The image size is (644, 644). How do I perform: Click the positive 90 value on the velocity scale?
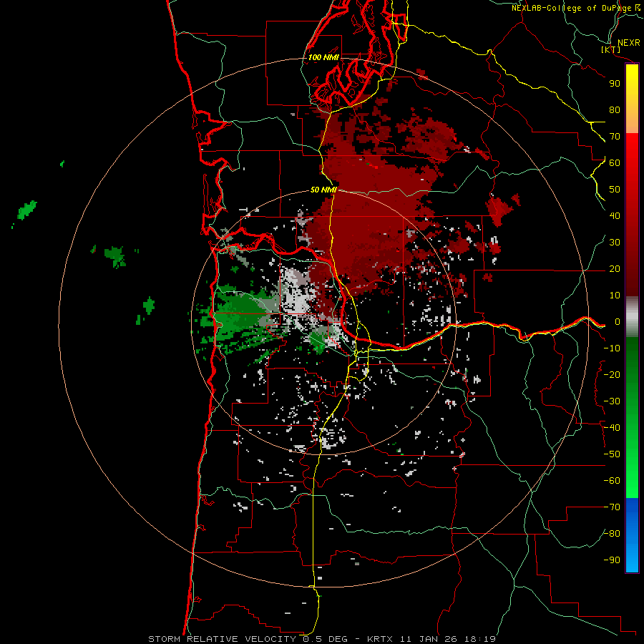coord(615,84)
